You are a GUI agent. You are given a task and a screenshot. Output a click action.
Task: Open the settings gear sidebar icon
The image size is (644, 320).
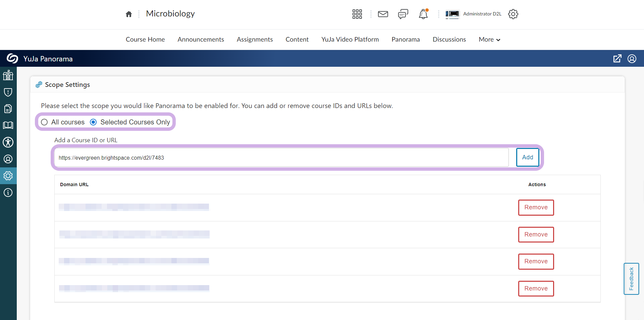tap(8, 176)
